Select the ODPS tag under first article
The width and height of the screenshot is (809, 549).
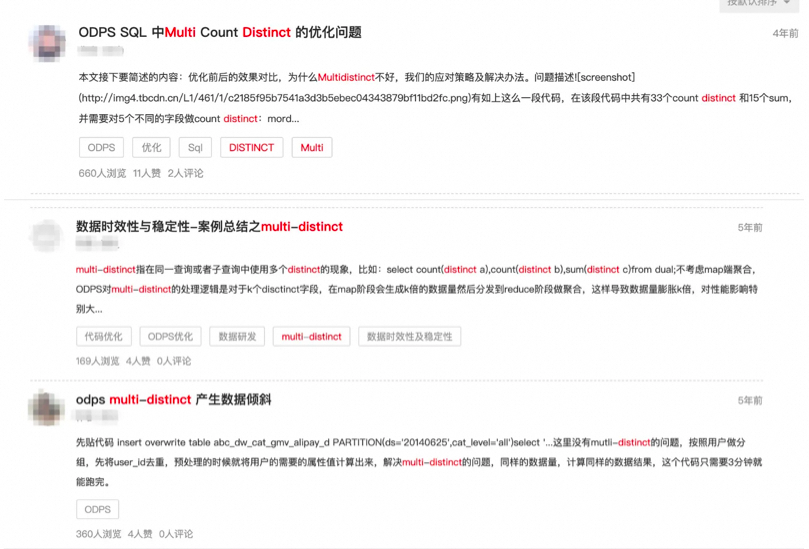(x=101, y=148)
